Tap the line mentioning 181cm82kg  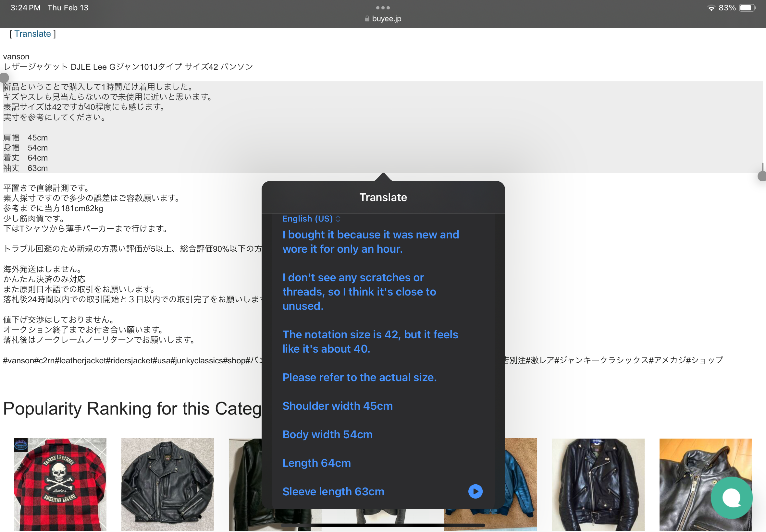click(x=53, y=208)
